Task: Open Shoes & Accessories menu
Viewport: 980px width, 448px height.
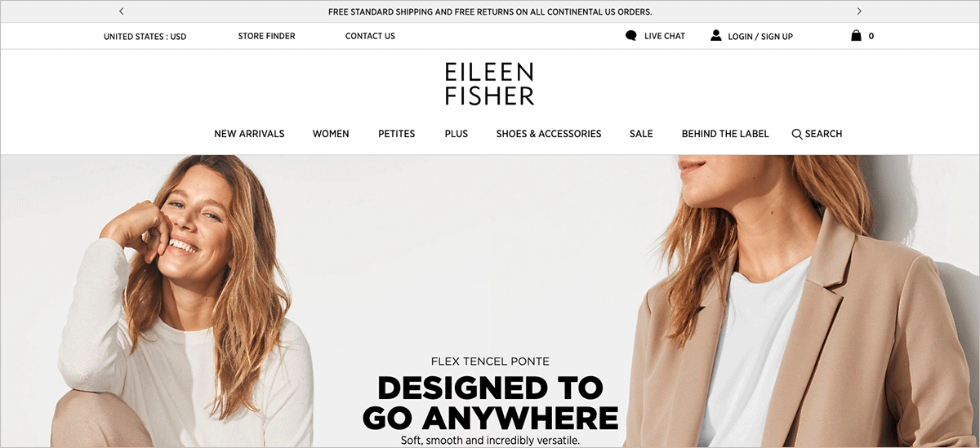Action: click(549, 134)
